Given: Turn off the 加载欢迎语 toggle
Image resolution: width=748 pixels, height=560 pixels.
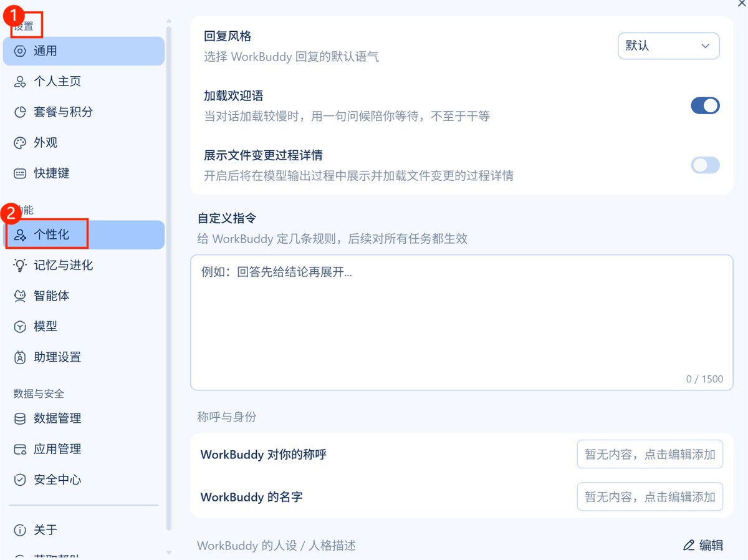Looking at the screenshot, I should 705,105.
